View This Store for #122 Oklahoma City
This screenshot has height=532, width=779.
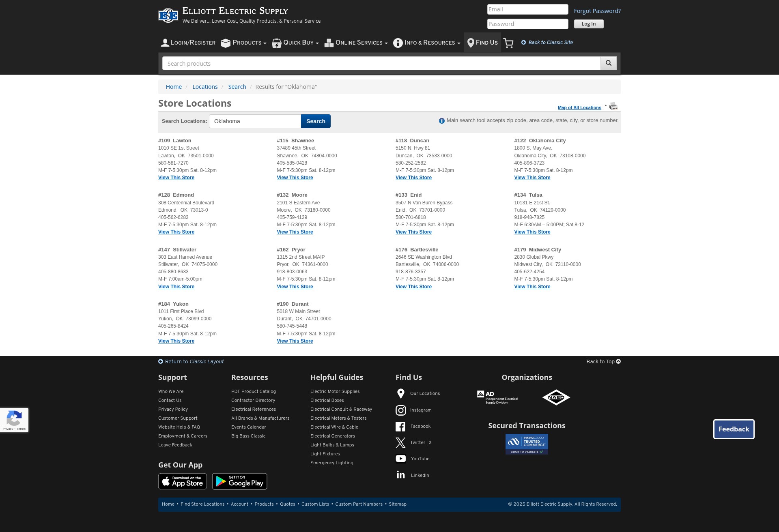(532, 178)
